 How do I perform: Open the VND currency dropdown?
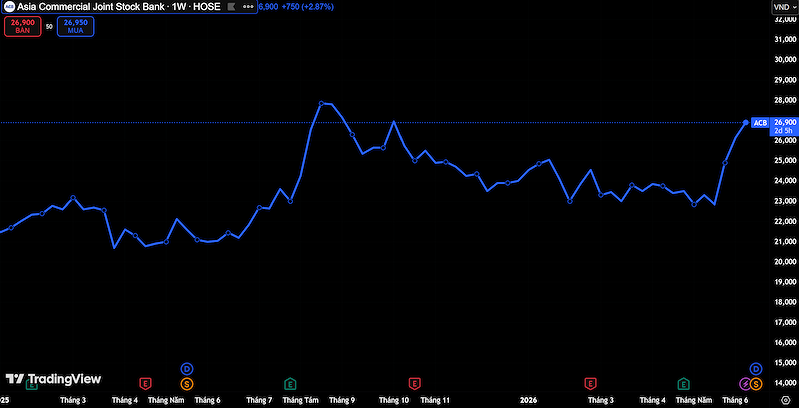(x=784, y=7)
